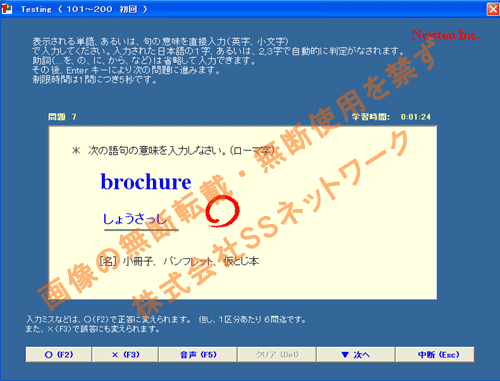Viewport: 500px width, 381px height.
Task: Click the meaning line starting with [名]
Action: [179, 261]
